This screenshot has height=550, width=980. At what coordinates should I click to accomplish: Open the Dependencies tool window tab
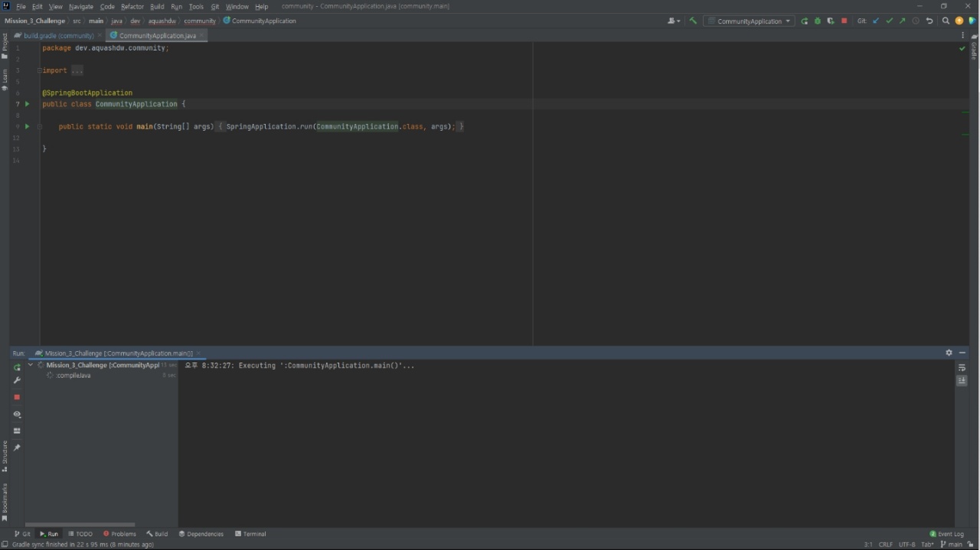[201, 534]
